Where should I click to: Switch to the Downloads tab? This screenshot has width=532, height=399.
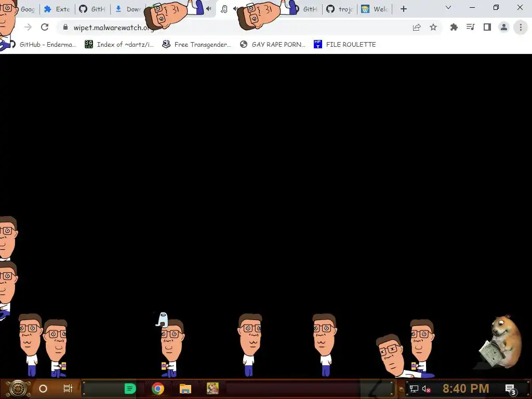[128, 9]
